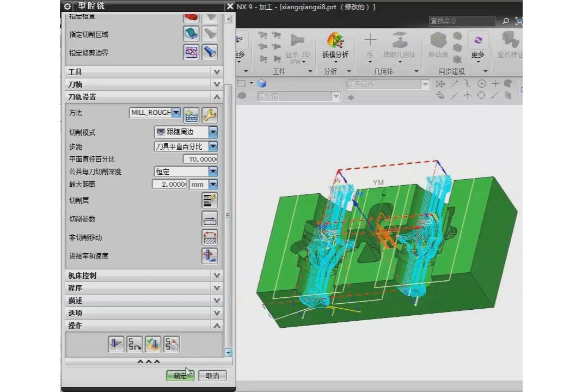Open the Feeds and Speeds (进给率和速度) icon
The height and width of the screenshot is (392, 588).
coord(210,256)
